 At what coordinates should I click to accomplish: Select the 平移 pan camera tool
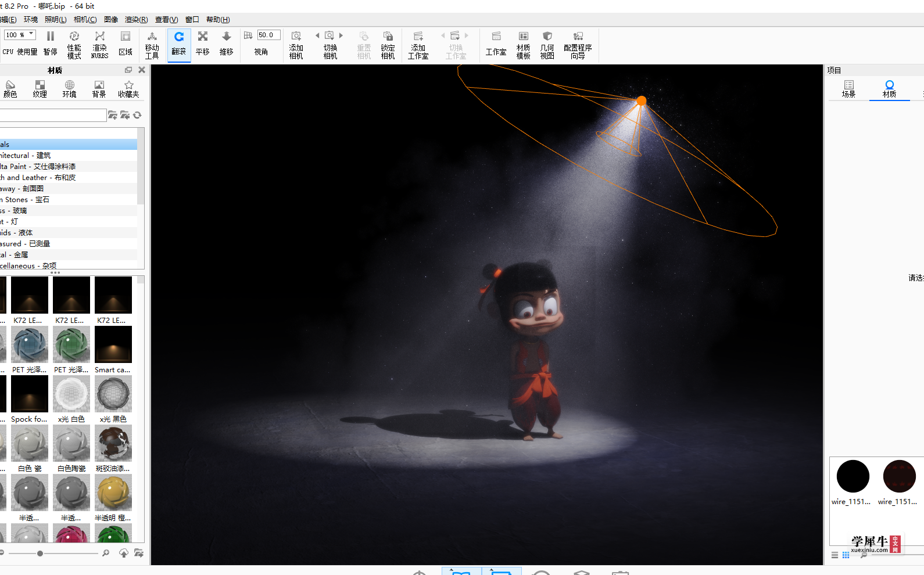[x=203, y=44]
